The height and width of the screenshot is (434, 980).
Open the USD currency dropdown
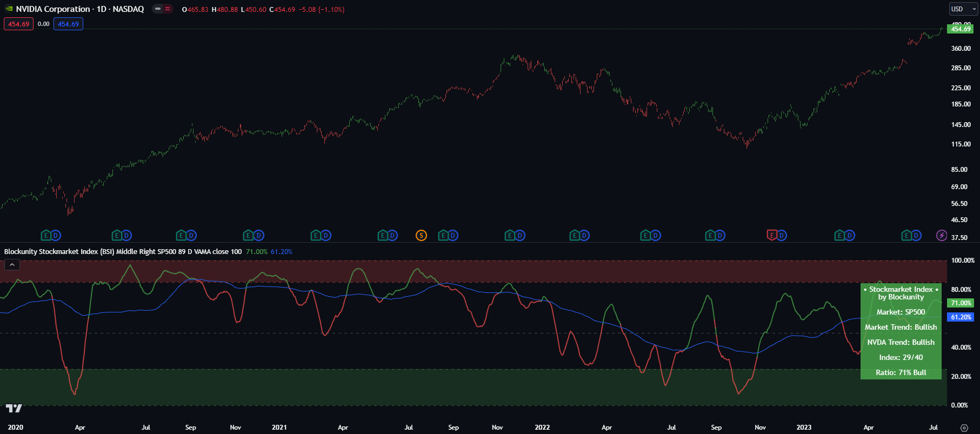pyautogui.click(x=964, y=9)
